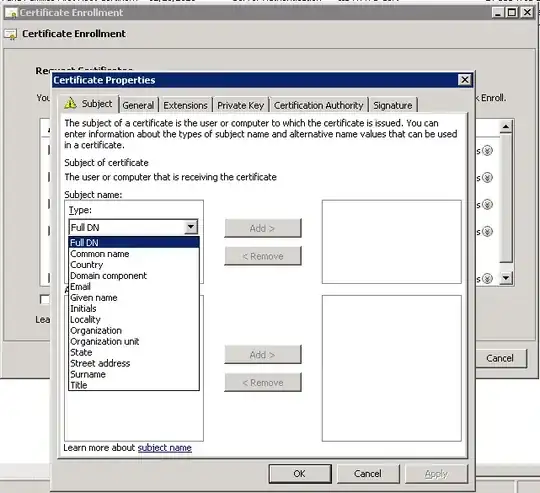Click the Subject tab warning icon
Viewport: 540px width, 493px height.
click(70, 103)
